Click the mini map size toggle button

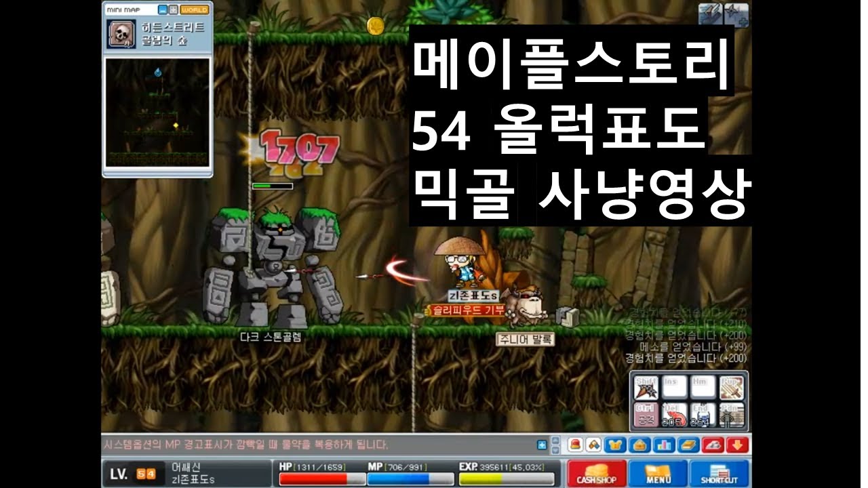pos(174,10)
